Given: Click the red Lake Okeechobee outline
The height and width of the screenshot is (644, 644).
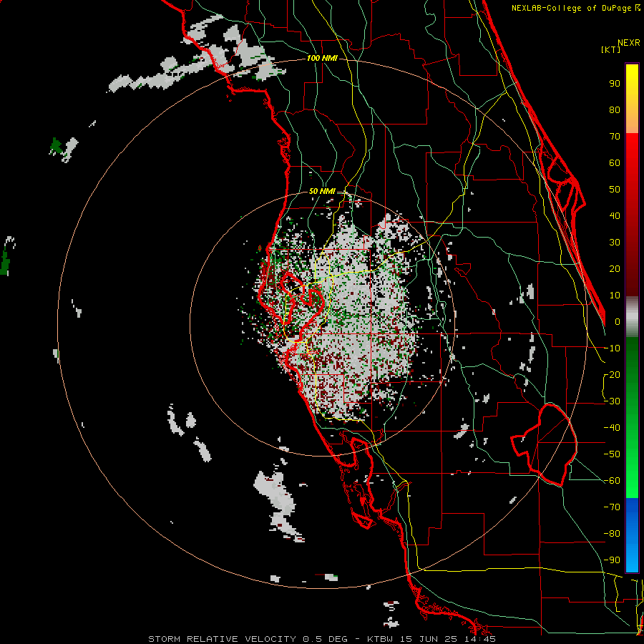Looking at the screenshot, I should pos(545,445).
